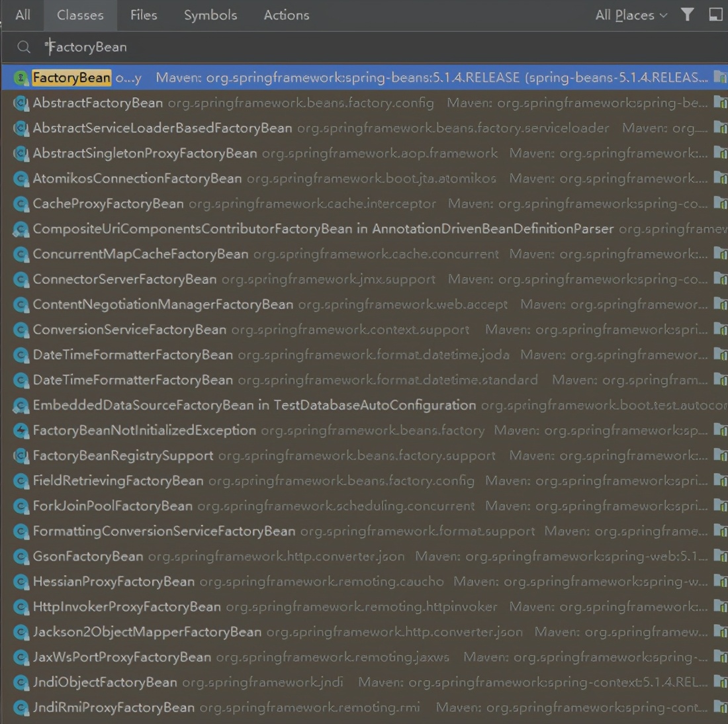Select CacheProxyFactoryBean result
Viewport: 728px width, 724px height.
point(365,203)
